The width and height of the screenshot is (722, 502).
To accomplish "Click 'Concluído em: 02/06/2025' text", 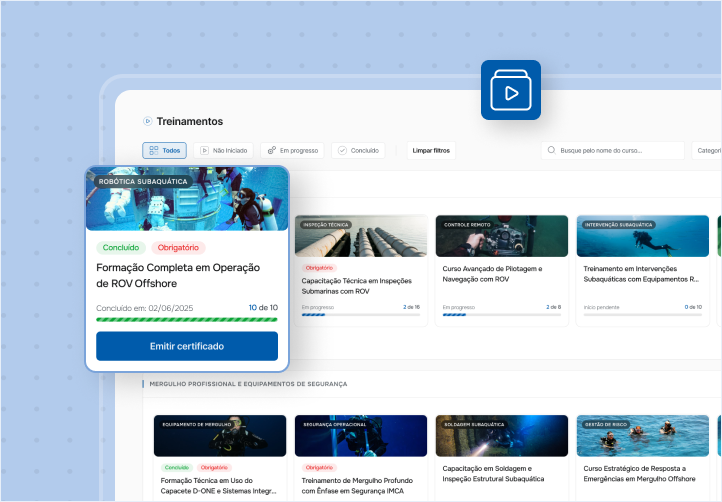I will coord(145,308).
